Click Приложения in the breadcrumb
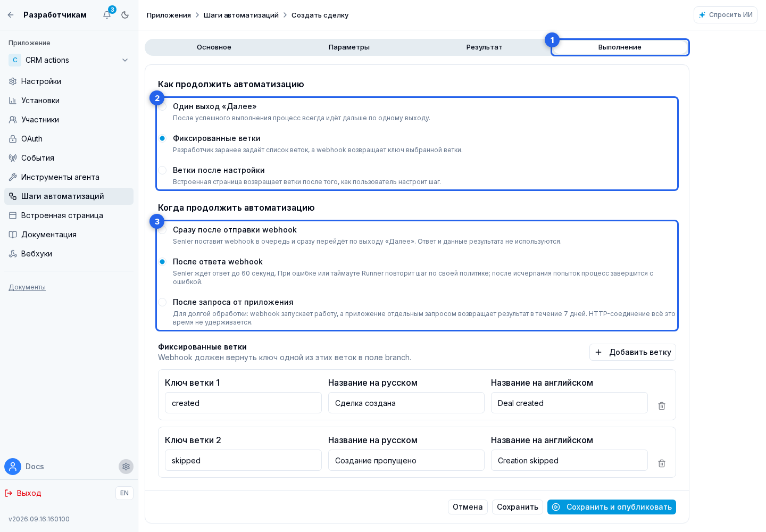Viewport: 766px width, 532px height. point(169,15)
